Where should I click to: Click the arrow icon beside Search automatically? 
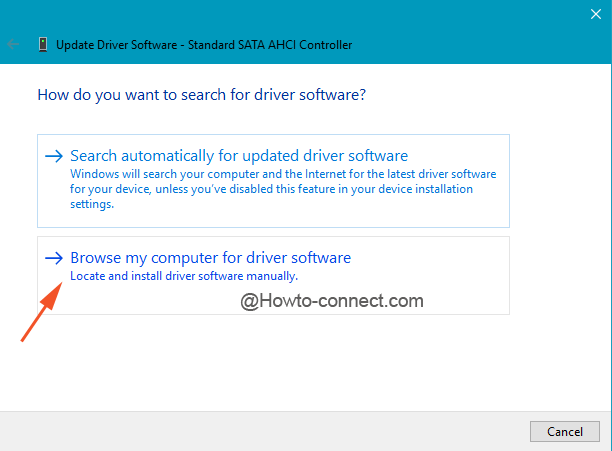(54, 156)
